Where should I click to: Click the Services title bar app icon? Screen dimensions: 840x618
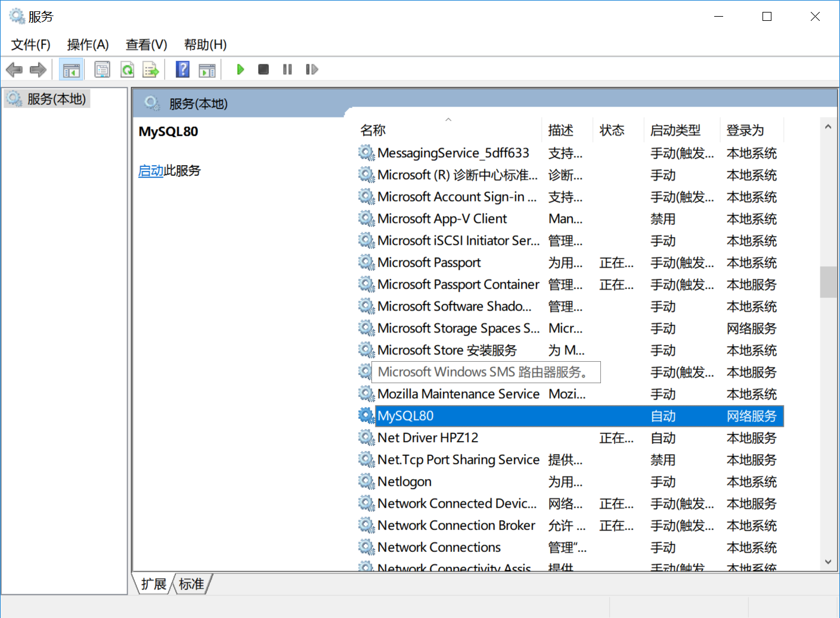pos(17,16)
